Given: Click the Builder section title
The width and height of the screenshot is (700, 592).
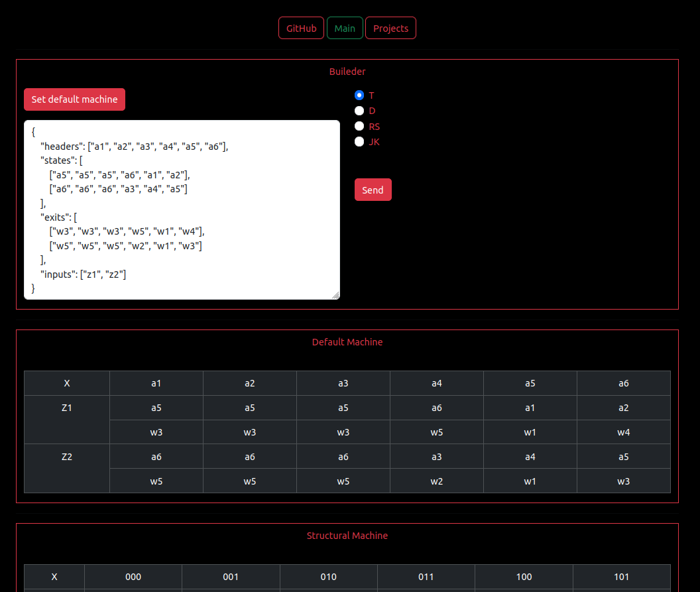Looking at the screenshot, I should 347,72.
